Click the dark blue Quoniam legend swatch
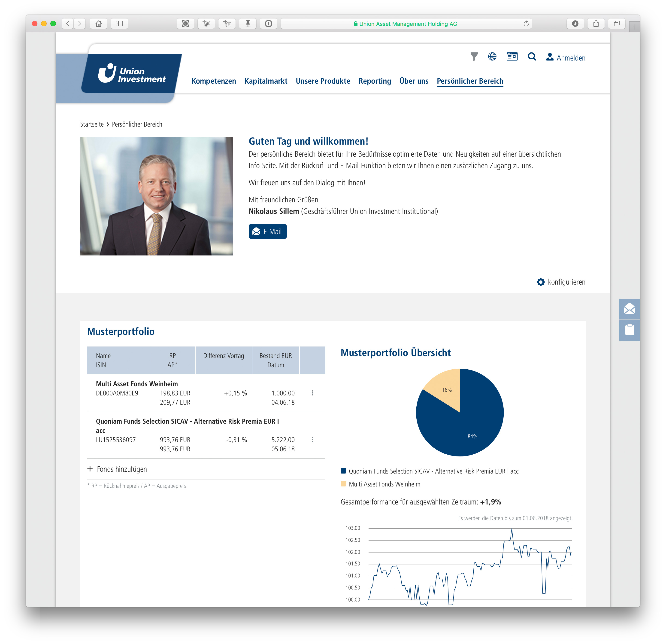This screenshot has height=644, width=666. tap(343, 471)
